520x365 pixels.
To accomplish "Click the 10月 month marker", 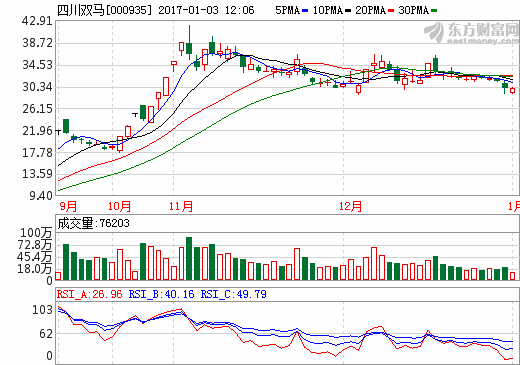I will [119, 206].
